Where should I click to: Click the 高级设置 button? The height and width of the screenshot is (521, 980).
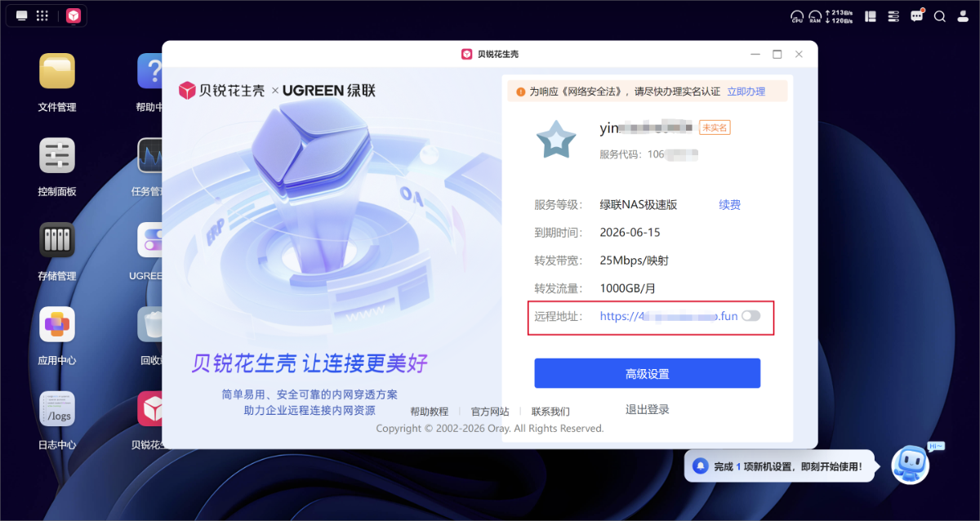tap(648, 373)
